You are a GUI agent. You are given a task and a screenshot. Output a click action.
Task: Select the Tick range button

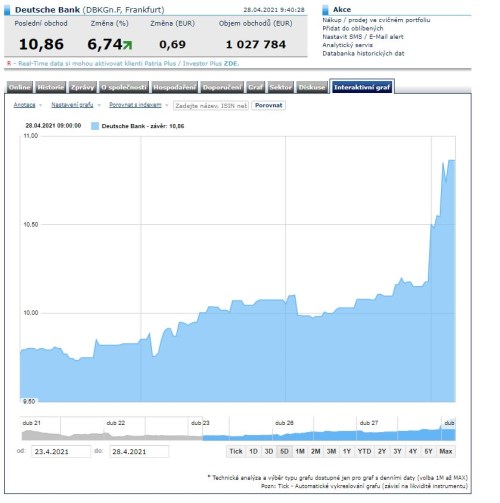(x=236, y=452)
